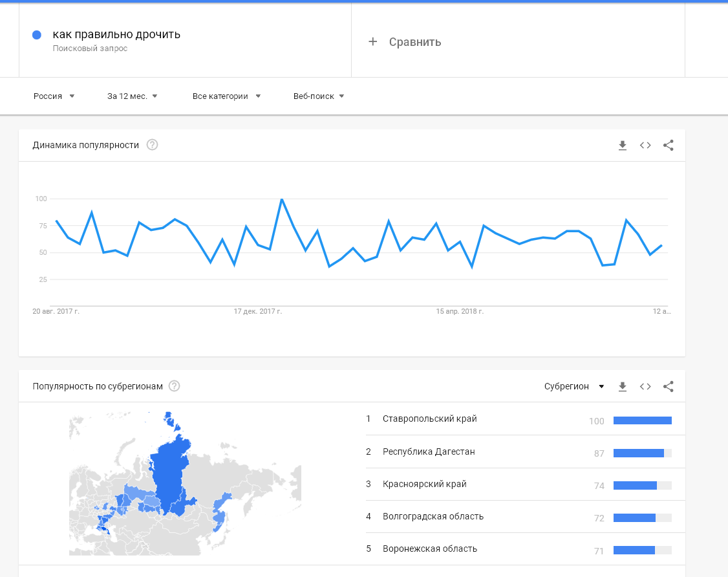Share the subregion popularity card
The width and height of the screenshot is (728, 577).
668,387
